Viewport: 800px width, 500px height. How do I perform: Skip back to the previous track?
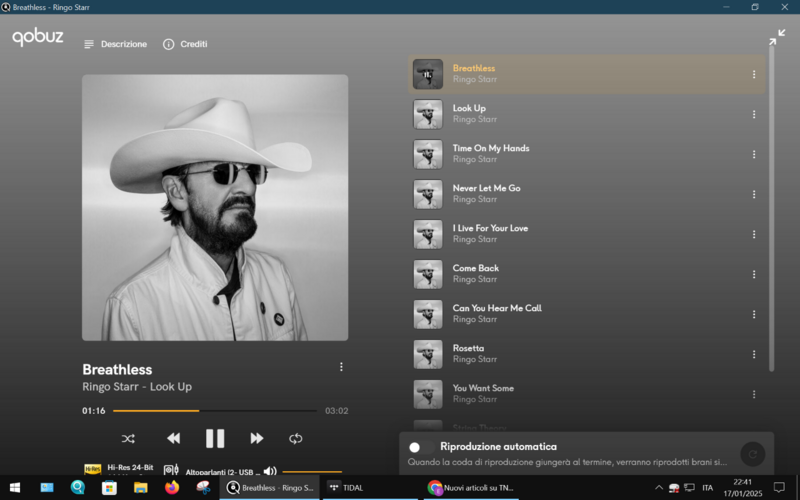[173, 438]
